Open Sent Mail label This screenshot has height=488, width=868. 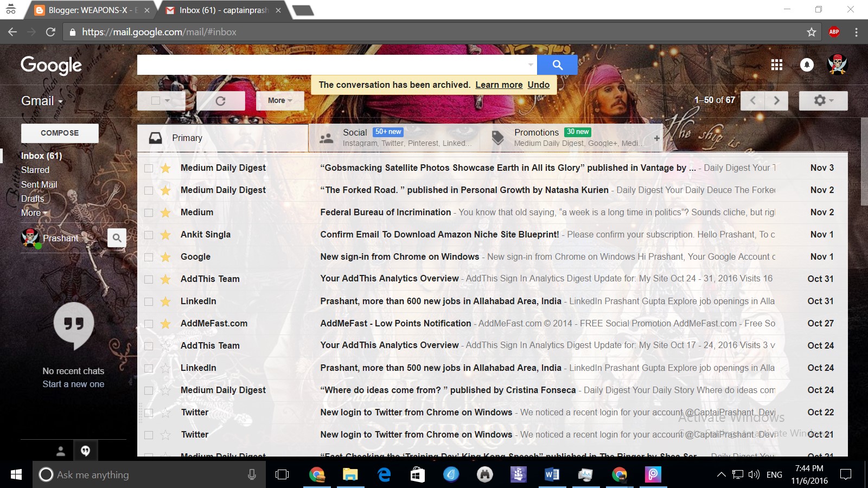coord(39,185)
